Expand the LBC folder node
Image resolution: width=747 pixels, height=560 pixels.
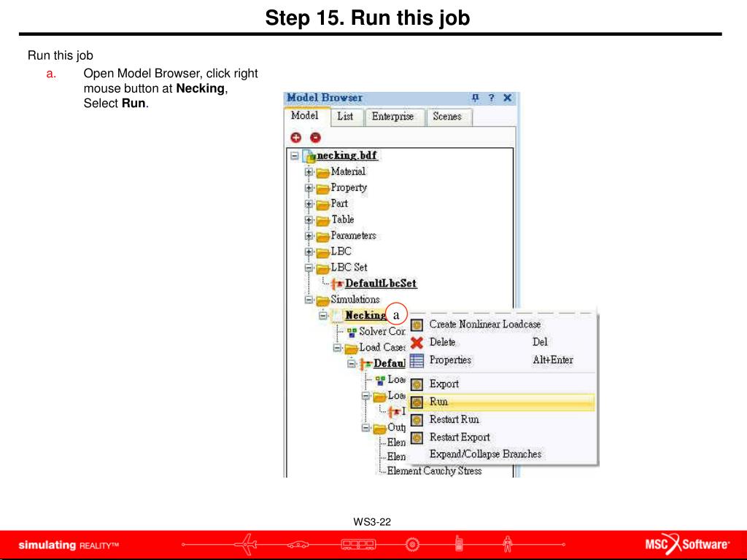tap(309, 252)
